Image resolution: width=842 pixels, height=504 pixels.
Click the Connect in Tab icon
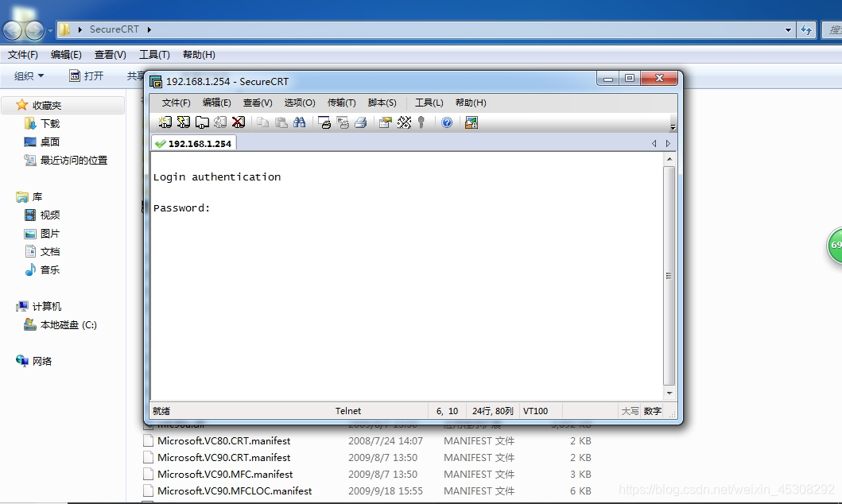point(202,122)
